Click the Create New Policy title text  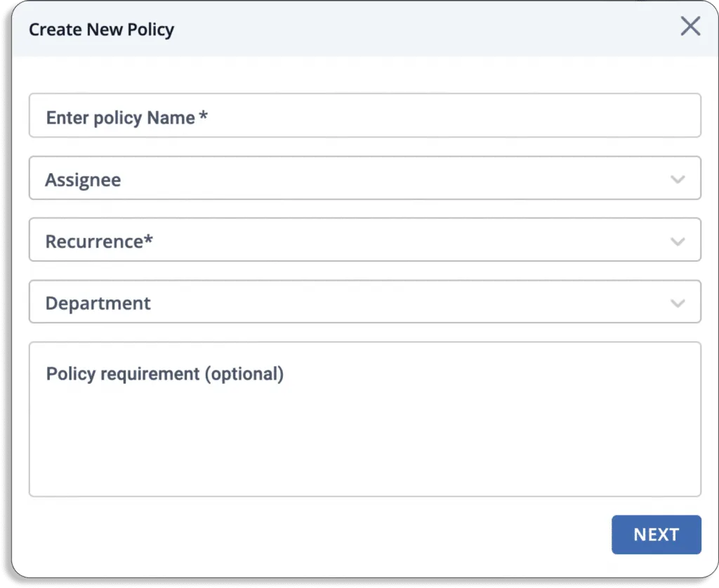(x=101, y=29)
